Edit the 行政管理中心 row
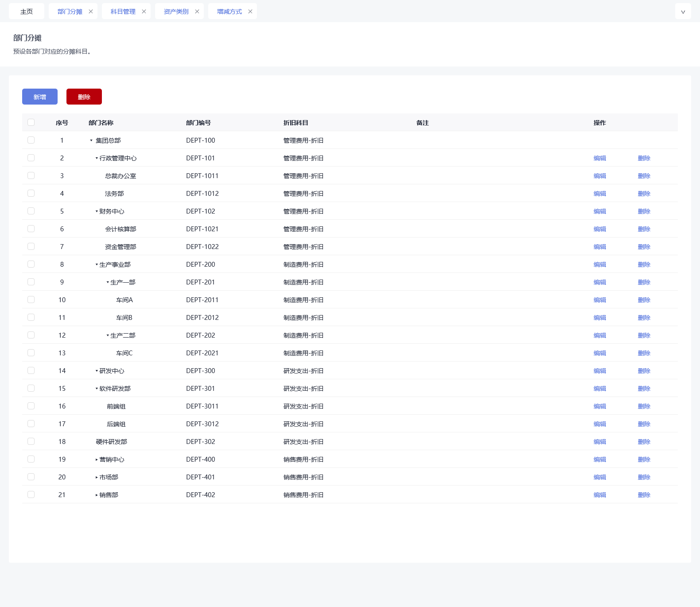This screenshot has width=700, height=607. (600, 158)
